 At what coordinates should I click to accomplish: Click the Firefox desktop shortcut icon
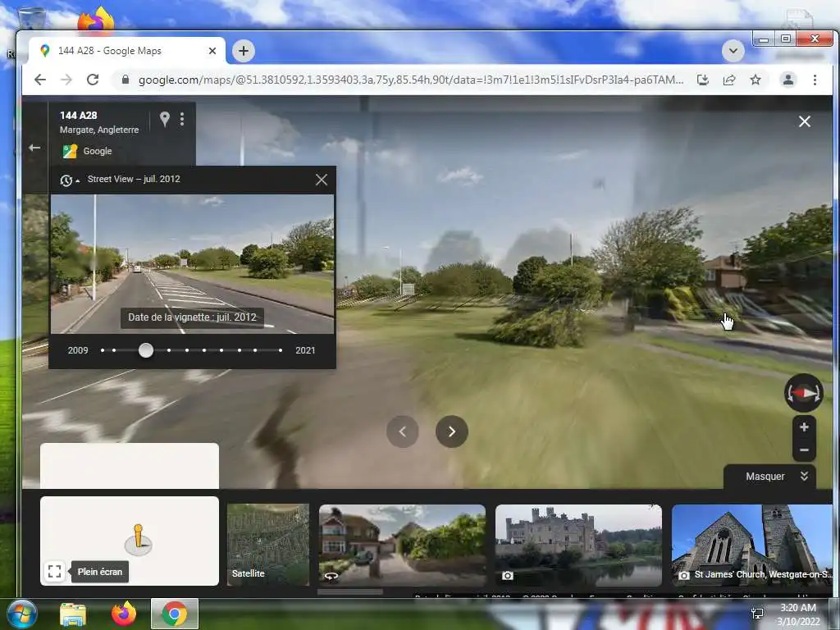click(97, 20)
